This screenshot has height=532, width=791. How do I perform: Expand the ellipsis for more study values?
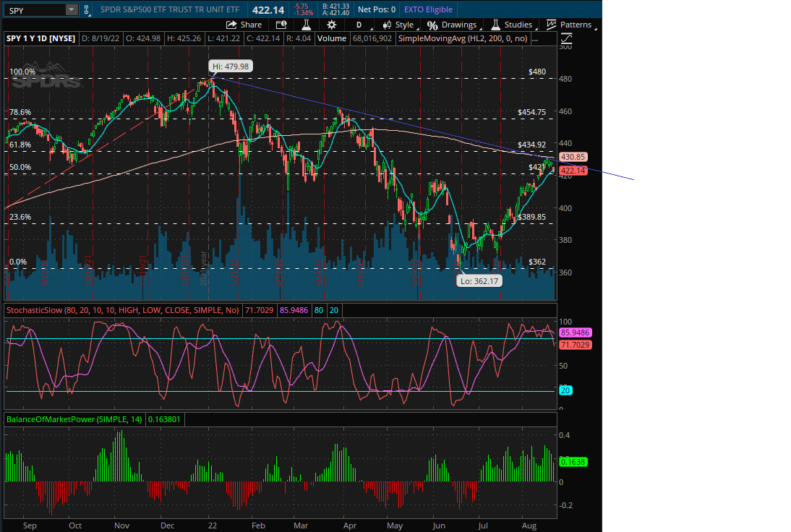[535, 38]
